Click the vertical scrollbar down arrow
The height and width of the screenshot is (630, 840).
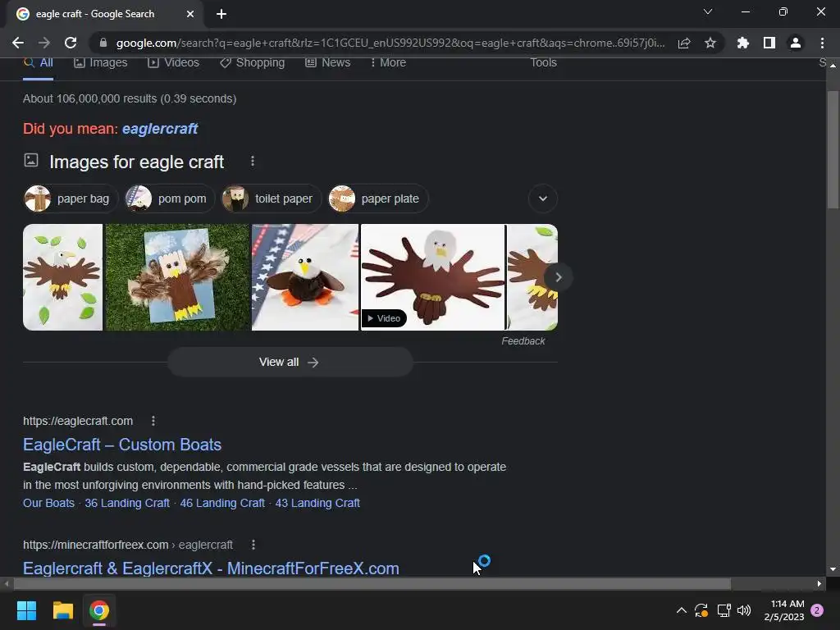(833, 569)
